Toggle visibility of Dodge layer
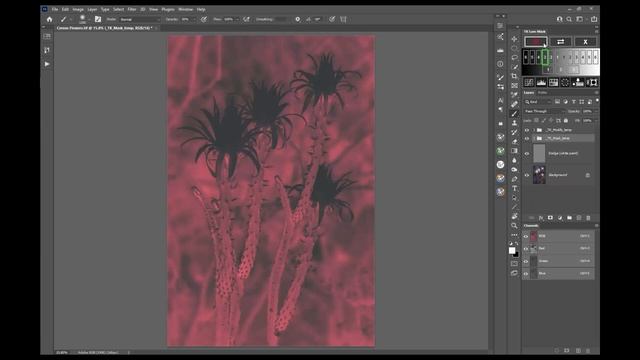 (x=527, y=154)
